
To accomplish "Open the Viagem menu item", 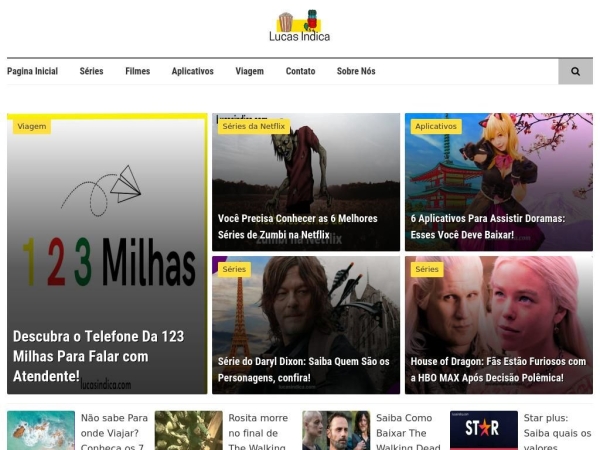I will [x=249, y=71].
